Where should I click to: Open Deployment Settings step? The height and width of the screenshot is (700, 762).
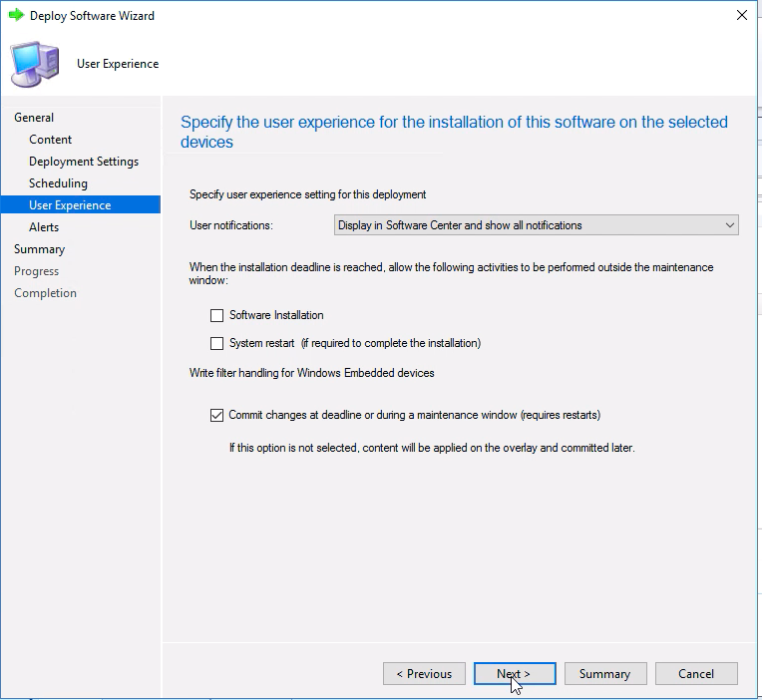tap(84, 162)
